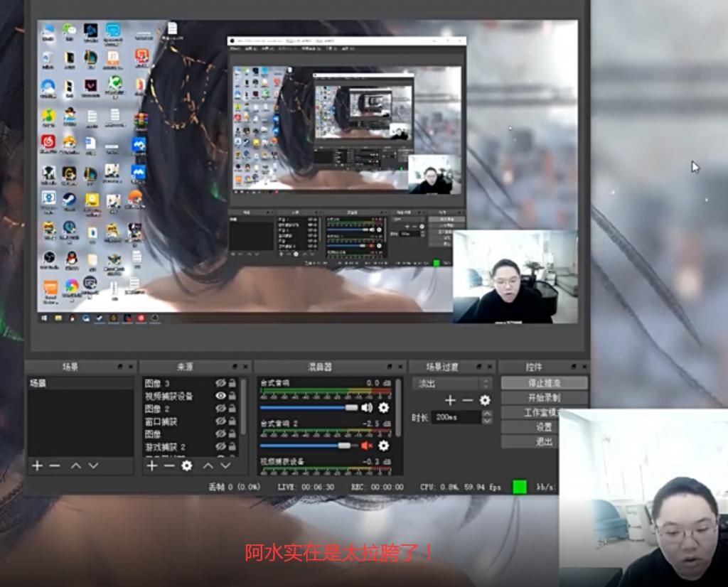
Task: Increase the 时长 duration with the up stepper
Action: pyautogui.click(x=486, y=414)
